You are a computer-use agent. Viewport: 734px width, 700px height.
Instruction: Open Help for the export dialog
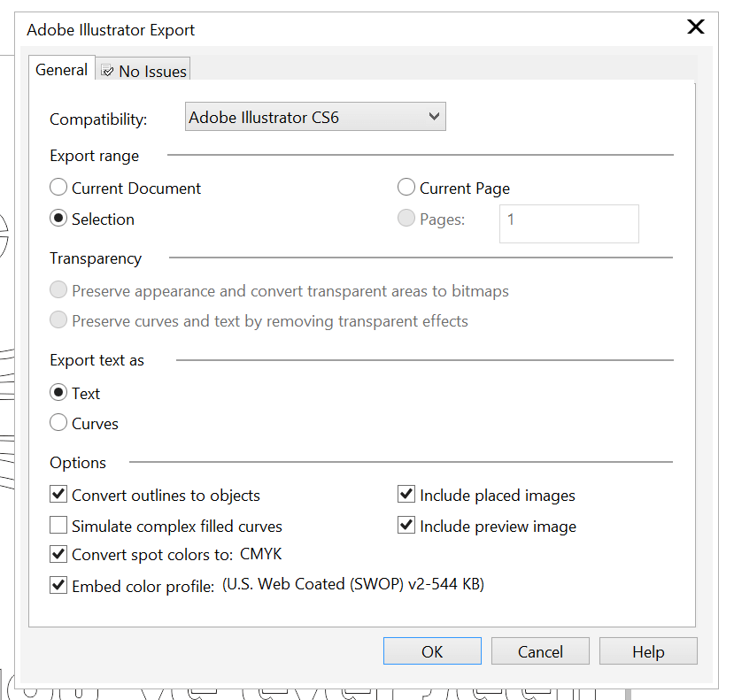tap(648, 650)
